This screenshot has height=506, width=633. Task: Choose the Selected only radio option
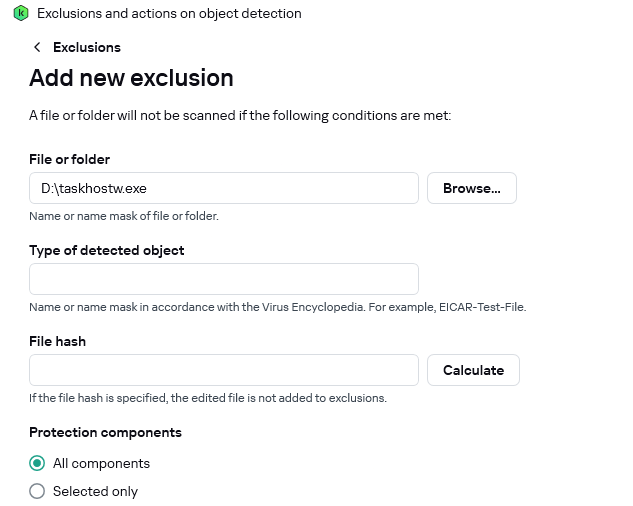(38, 491)
